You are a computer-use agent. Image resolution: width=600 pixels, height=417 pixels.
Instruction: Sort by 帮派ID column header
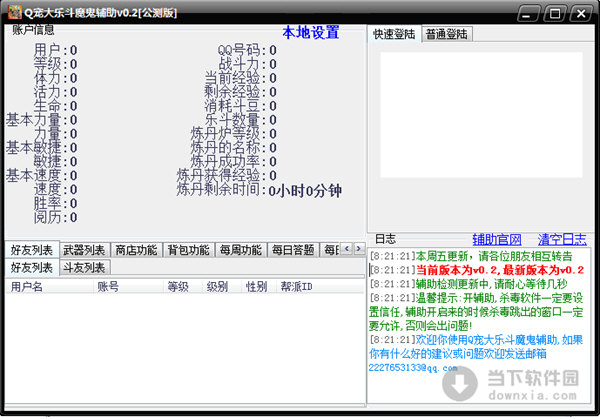click(320, 287)
